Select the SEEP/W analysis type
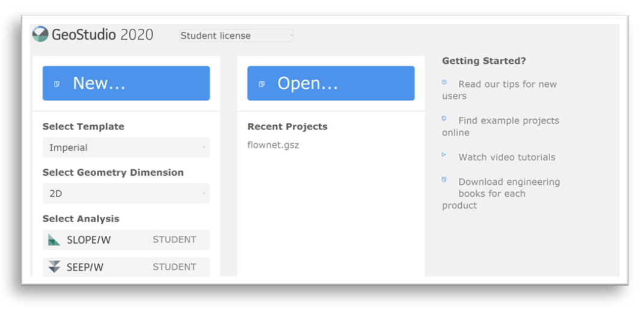644x313 pixels. click(85, 267)
